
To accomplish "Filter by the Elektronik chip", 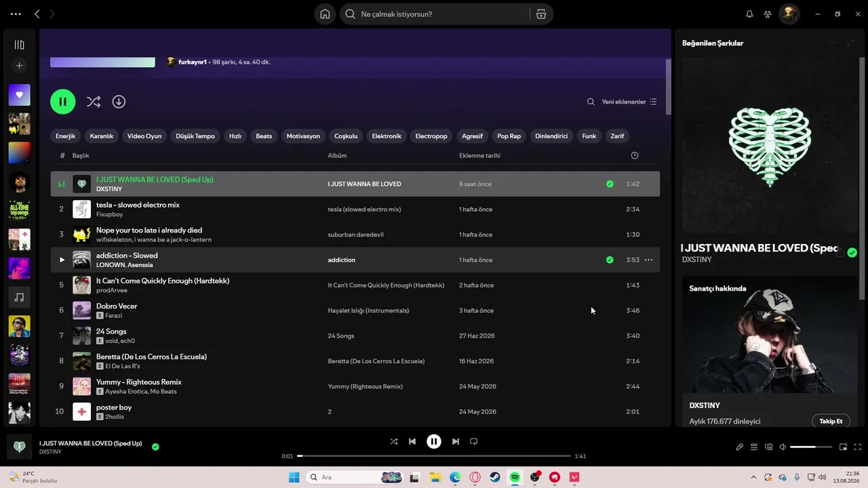I will (387, 136).
